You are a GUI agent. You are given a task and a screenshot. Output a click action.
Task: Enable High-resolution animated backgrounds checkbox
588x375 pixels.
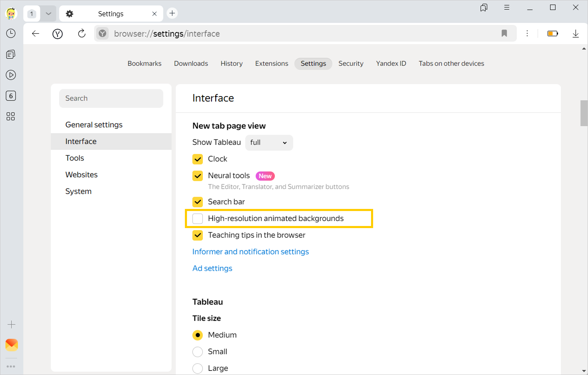pos(198,219)
